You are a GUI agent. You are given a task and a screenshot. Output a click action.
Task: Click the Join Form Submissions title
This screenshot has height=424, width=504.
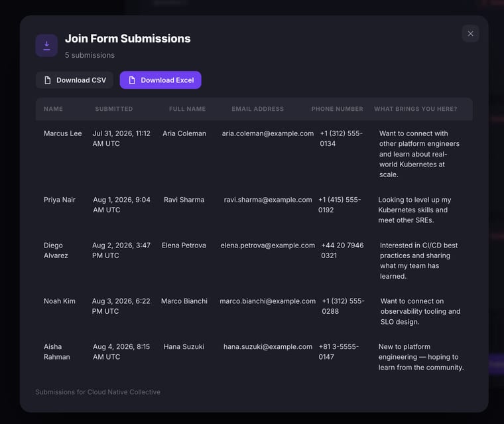point(127,38)
